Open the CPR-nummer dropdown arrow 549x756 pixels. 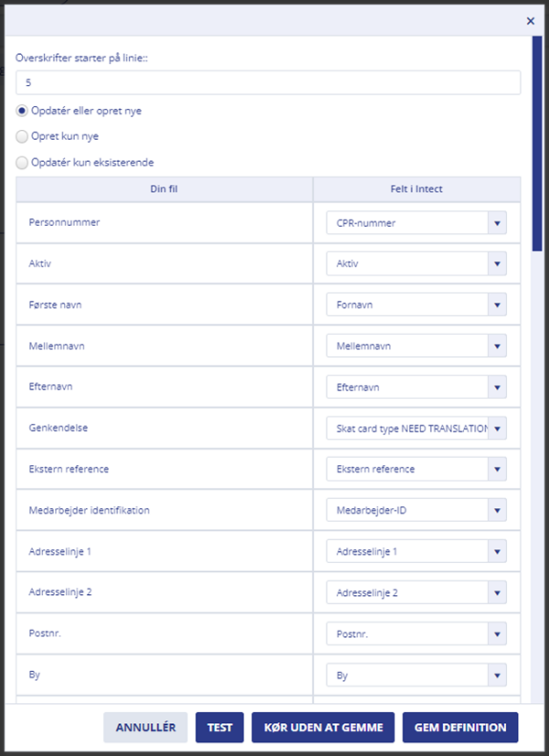tap(497, 223)
